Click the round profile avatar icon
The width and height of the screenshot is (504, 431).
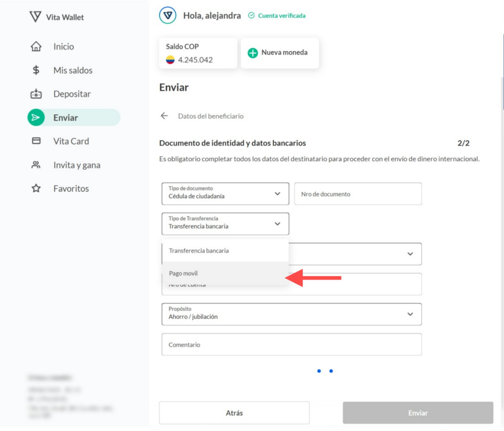point(168,16)
